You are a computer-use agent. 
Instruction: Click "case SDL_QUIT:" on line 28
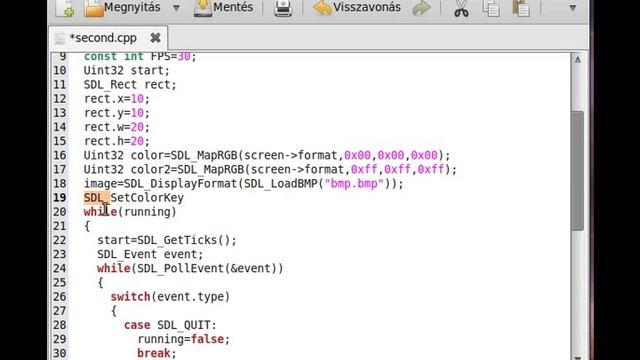tap(170, 325)
